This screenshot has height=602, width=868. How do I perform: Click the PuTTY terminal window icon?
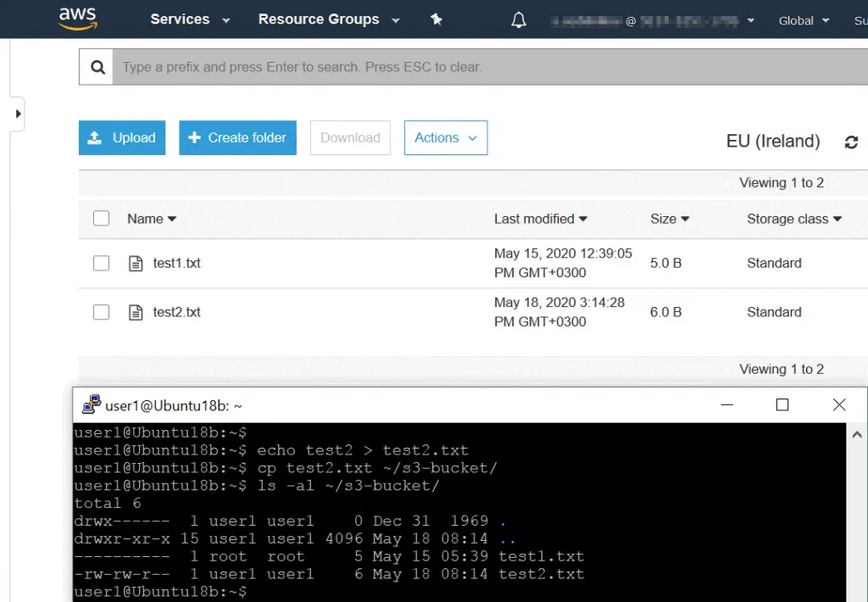coord(91,405)
